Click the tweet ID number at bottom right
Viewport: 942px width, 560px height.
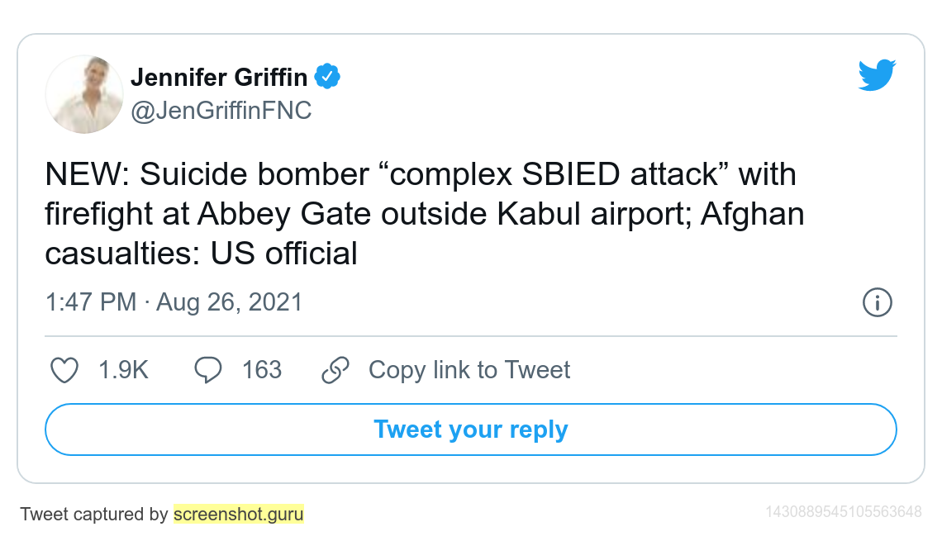tap(844, 512)
